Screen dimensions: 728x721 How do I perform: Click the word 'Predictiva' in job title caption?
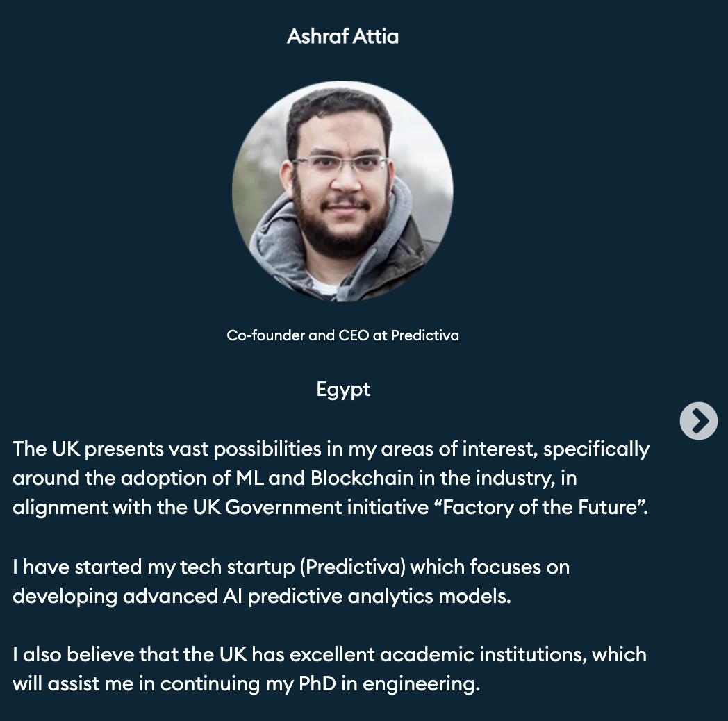point(425,335)
